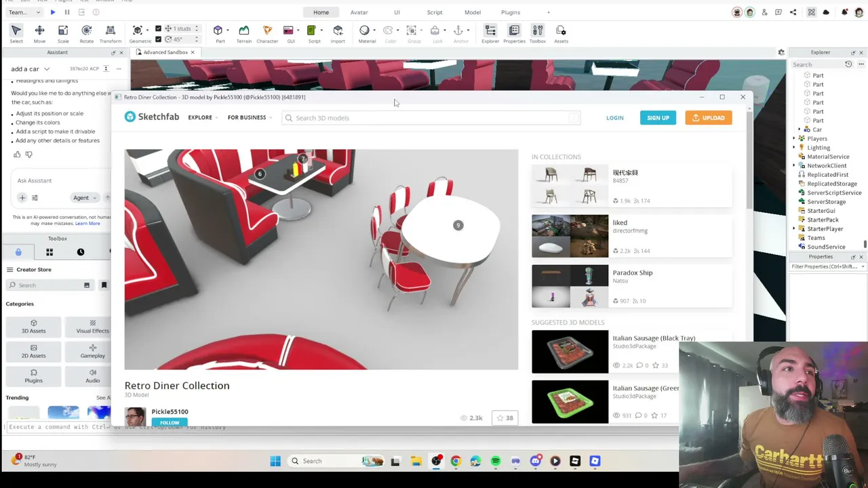The height and width of the screenshot is (488, 868).
Task: Open the Character tool
Action: click(x=267, y=33)
